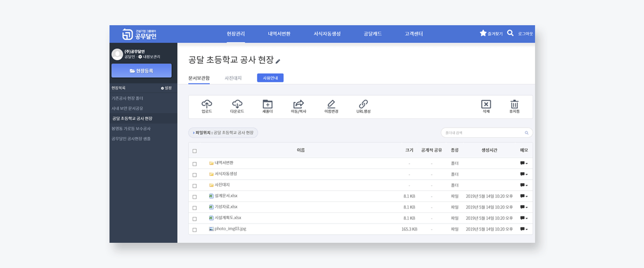Click the search magnifier in the top bar
This screenshot has width=644, height=268.
(510, 33)
